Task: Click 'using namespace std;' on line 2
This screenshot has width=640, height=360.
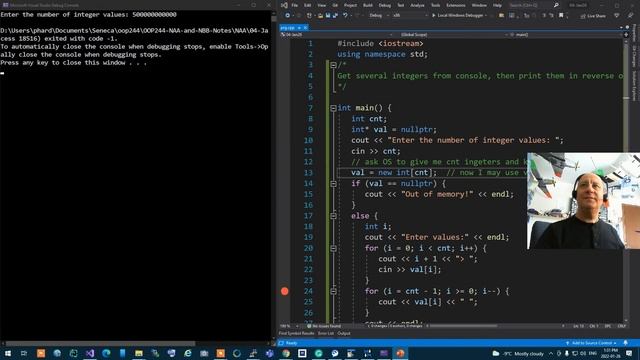Action: (383, 54)
